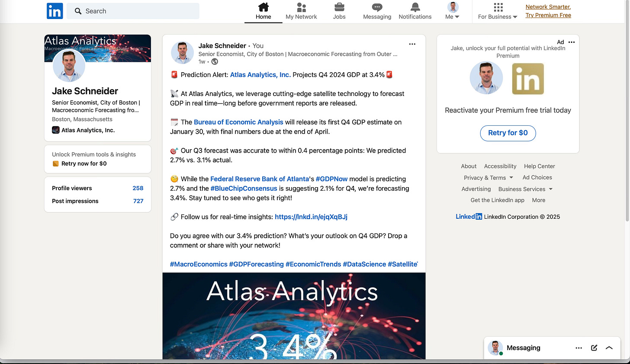Click the #GDPForecasting hashtag
This screenshot has height=364, width=630.
click(x=257, y=264)
